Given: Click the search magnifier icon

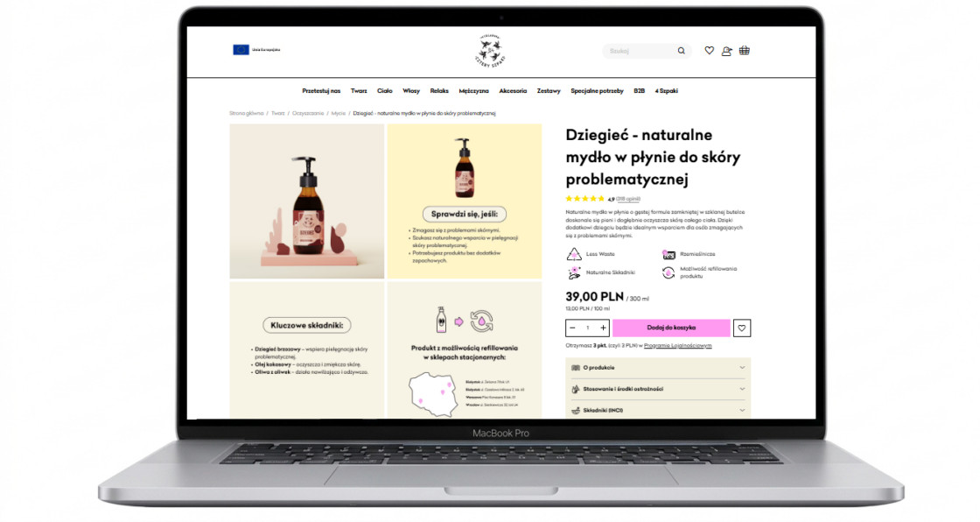Looking at the screenshot, I should click(x=681, y=51).
